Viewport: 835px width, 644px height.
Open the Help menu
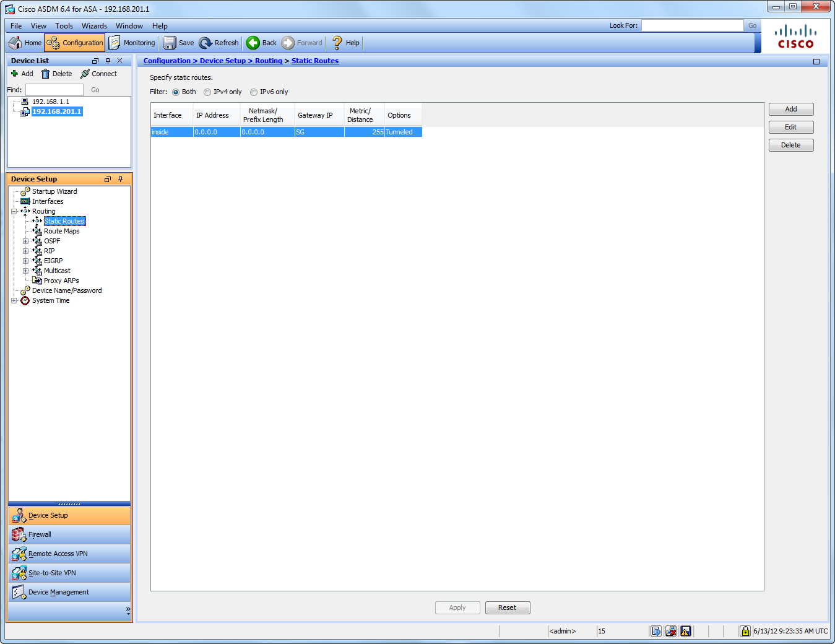[160, 26]
